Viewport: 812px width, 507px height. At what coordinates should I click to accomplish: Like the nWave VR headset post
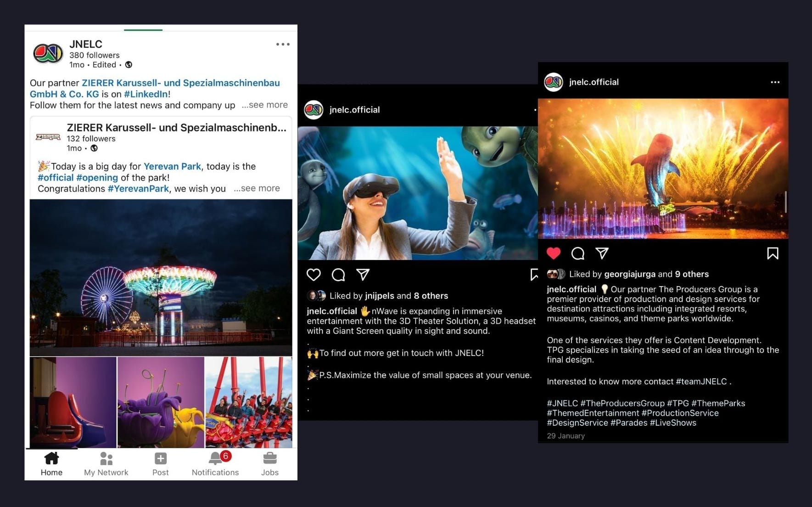[314, 275]
